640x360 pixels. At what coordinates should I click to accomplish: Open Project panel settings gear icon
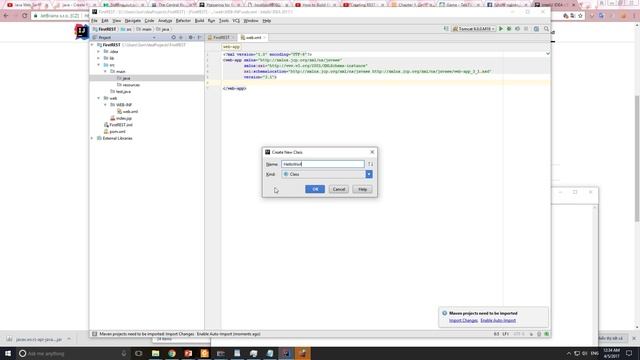[191, 38]
